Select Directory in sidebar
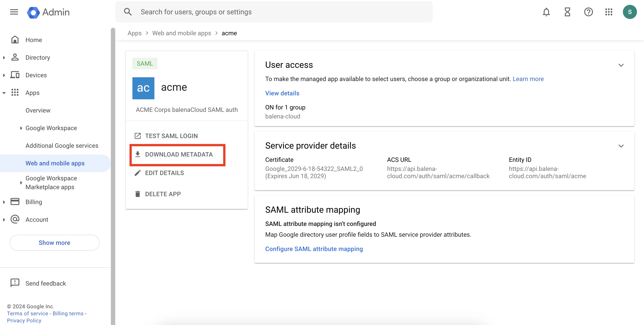The width and height of the screenshot is (644, 325). tap(38, 58)
